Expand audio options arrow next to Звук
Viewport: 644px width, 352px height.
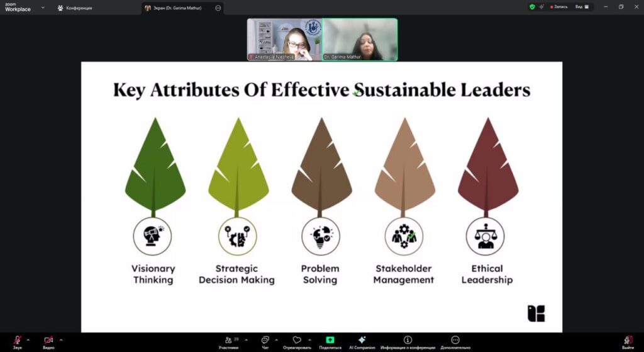[x=28, y=339]
